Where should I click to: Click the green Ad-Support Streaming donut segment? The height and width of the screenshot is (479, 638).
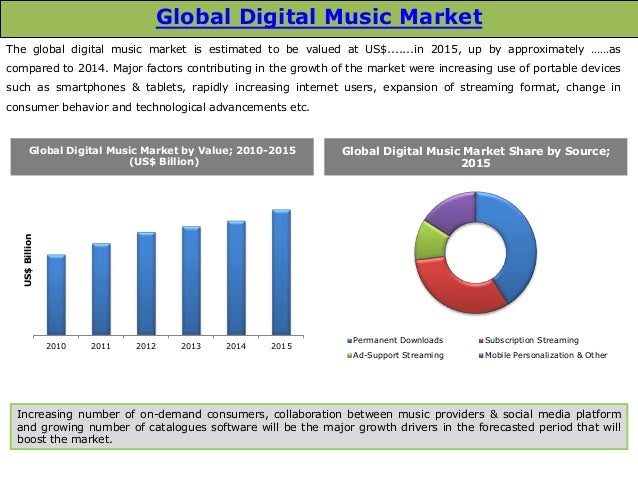tap(430, 242)
